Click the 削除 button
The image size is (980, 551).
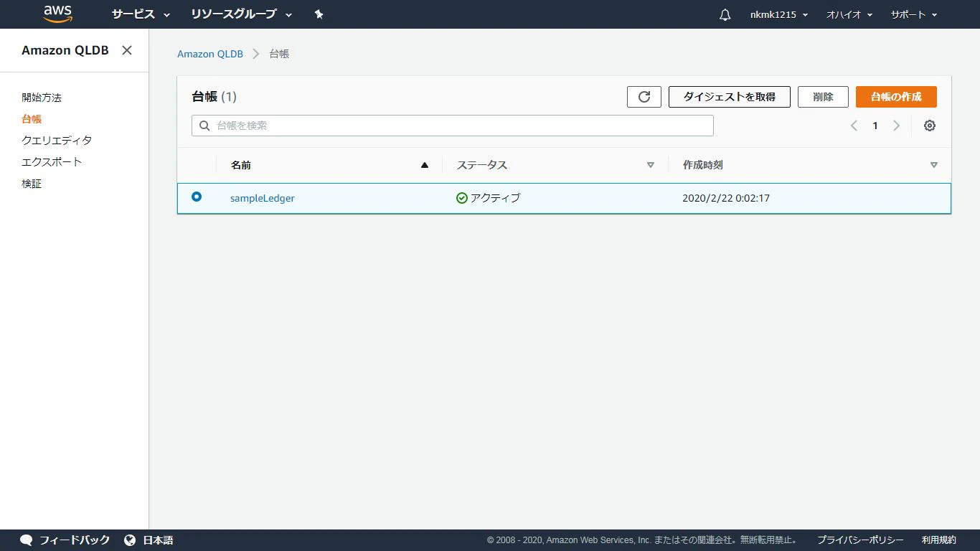click(823, 97)
